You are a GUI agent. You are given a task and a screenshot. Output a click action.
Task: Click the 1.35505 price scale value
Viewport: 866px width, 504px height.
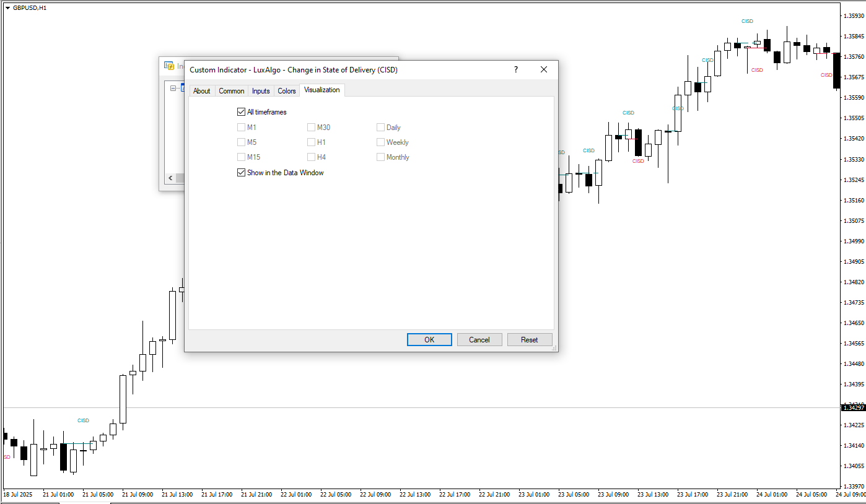tap(854, 118)
